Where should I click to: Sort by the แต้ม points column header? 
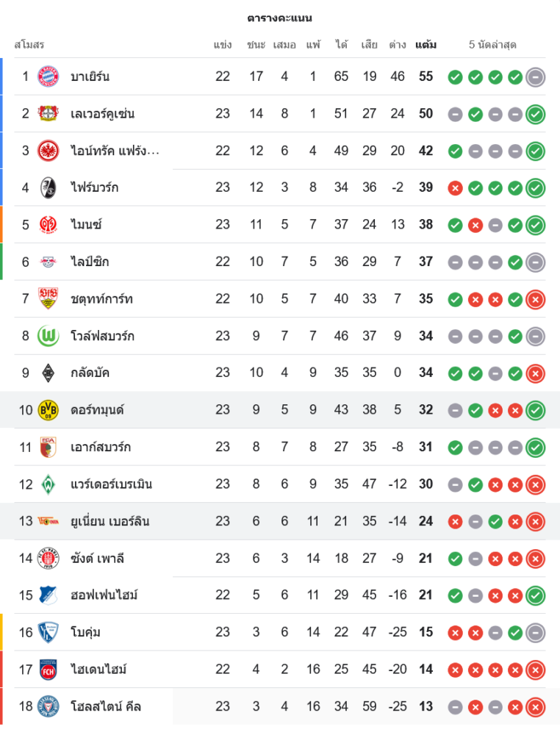[426, 45]
